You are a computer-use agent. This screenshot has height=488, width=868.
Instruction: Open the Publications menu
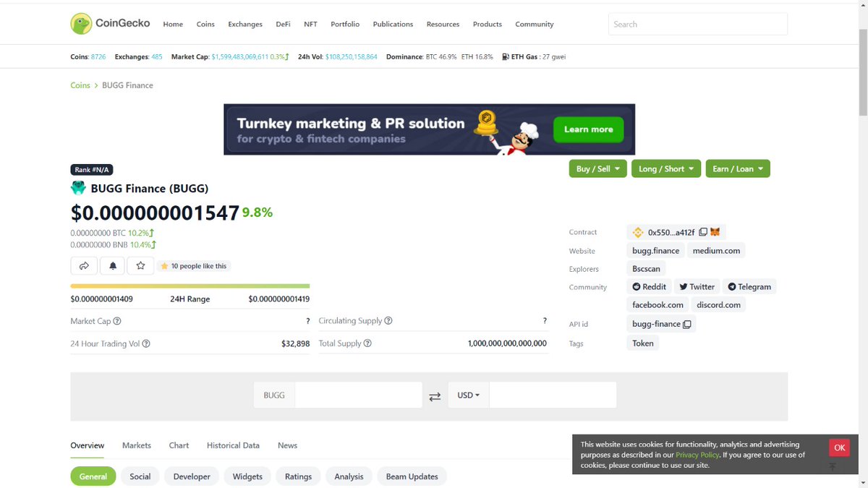[x=393, y=24]
